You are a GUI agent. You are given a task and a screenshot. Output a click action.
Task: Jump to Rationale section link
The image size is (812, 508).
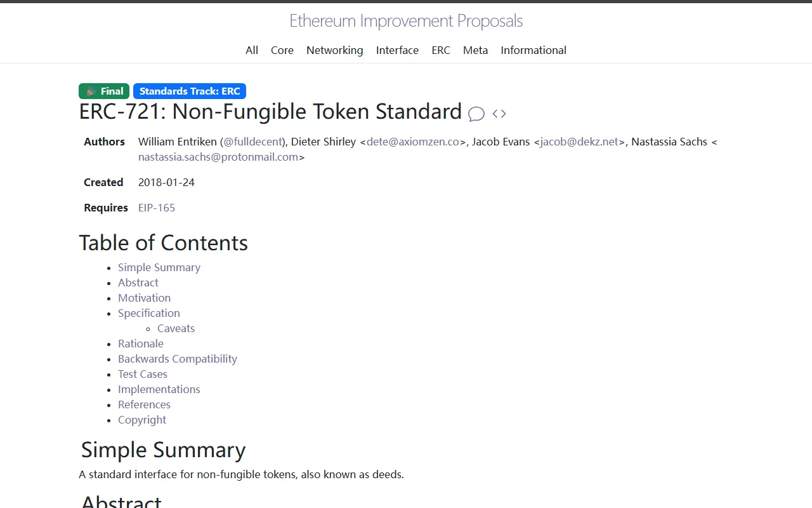141,344
